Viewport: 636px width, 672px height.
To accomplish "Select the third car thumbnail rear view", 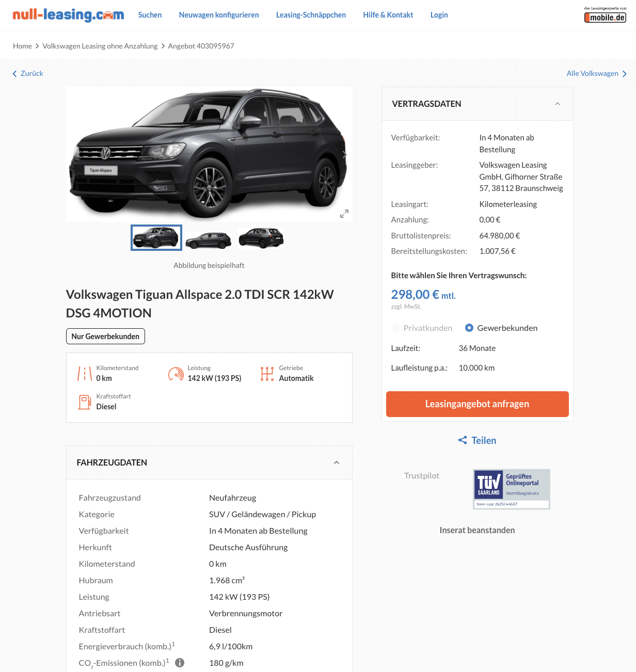I will coord(261,238).
